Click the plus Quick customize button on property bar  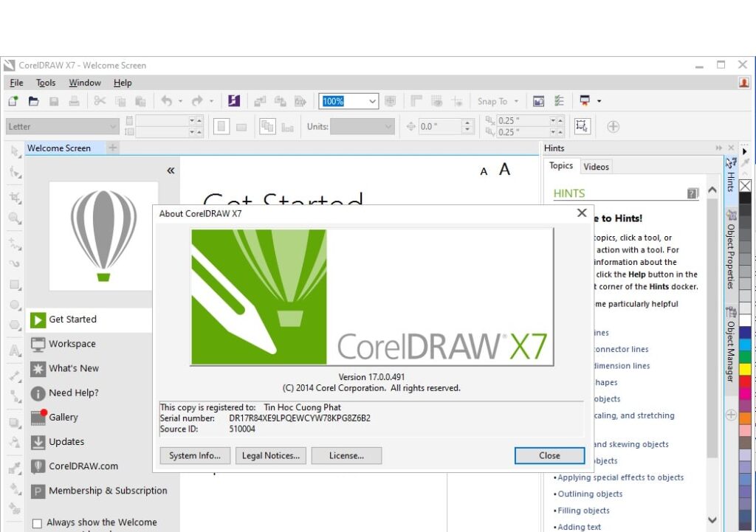tap(613, 127)
